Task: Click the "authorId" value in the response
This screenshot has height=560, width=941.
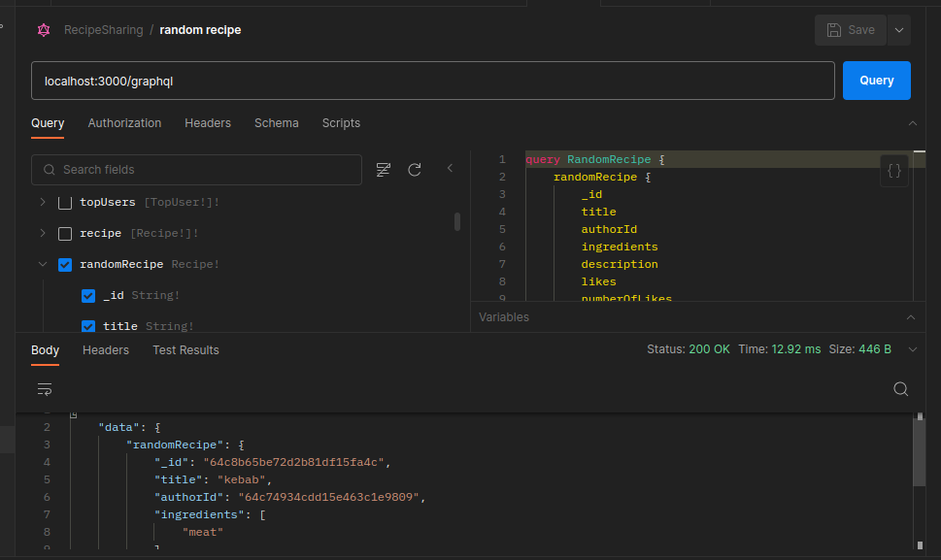Action: [328, 497]
